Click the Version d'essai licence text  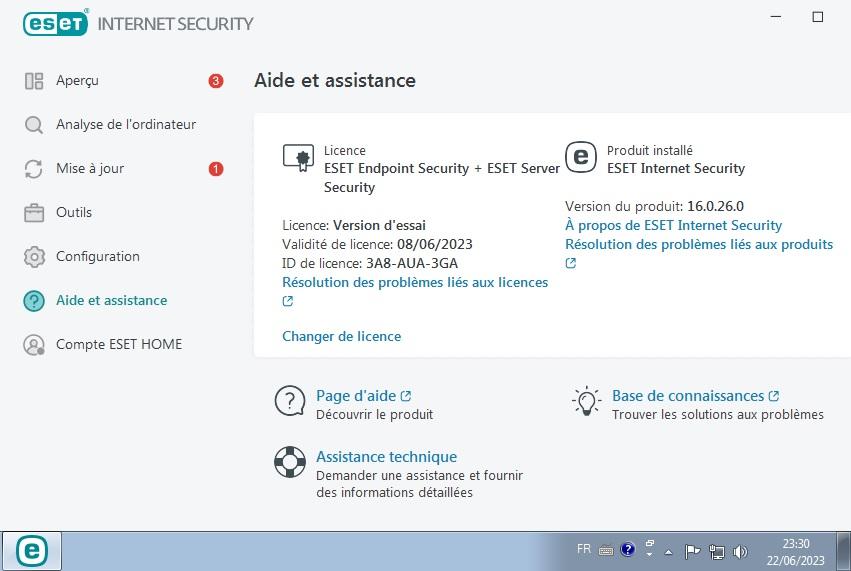[x=379, y=225]
